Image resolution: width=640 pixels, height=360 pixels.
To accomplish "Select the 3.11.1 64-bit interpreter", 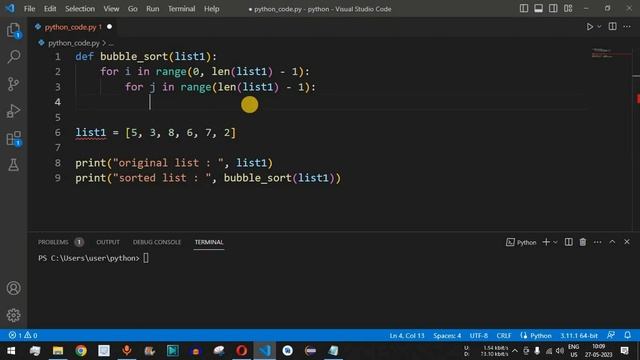I will [579, 336].
